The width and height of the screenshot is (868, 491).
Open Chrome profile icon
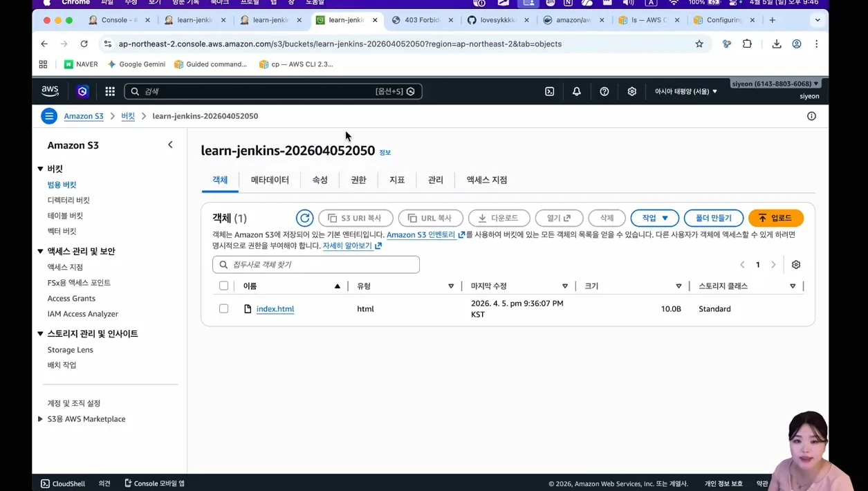click(797, 44)
